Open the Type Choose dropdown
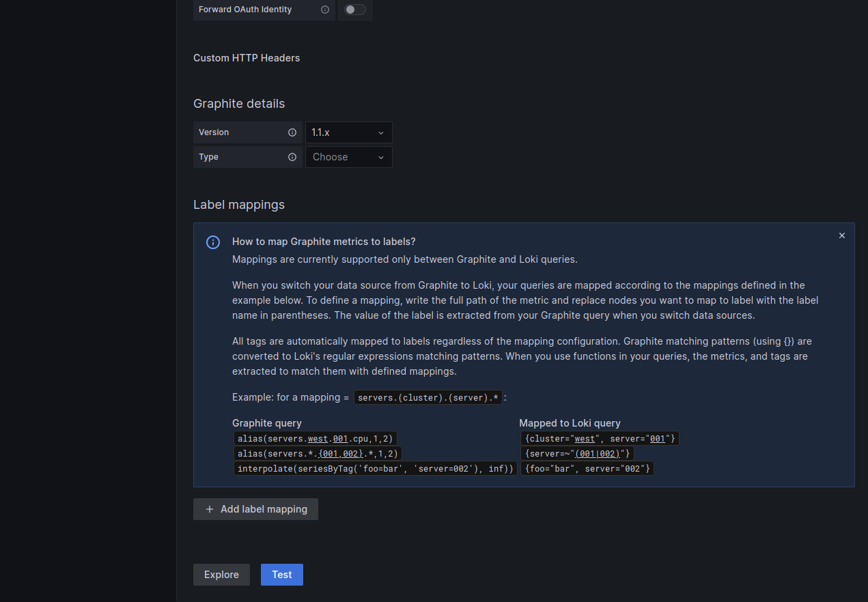 [x=349, y=157]
